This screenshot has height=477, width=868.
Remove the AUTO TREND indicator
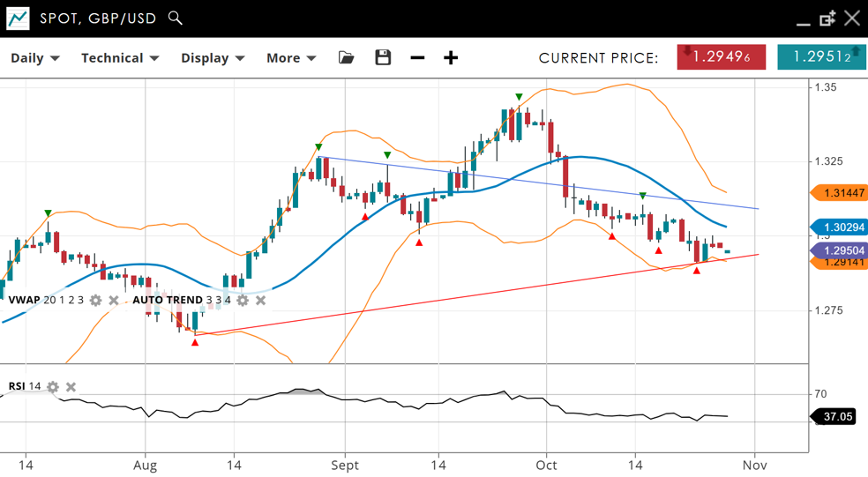coord(261,301)
